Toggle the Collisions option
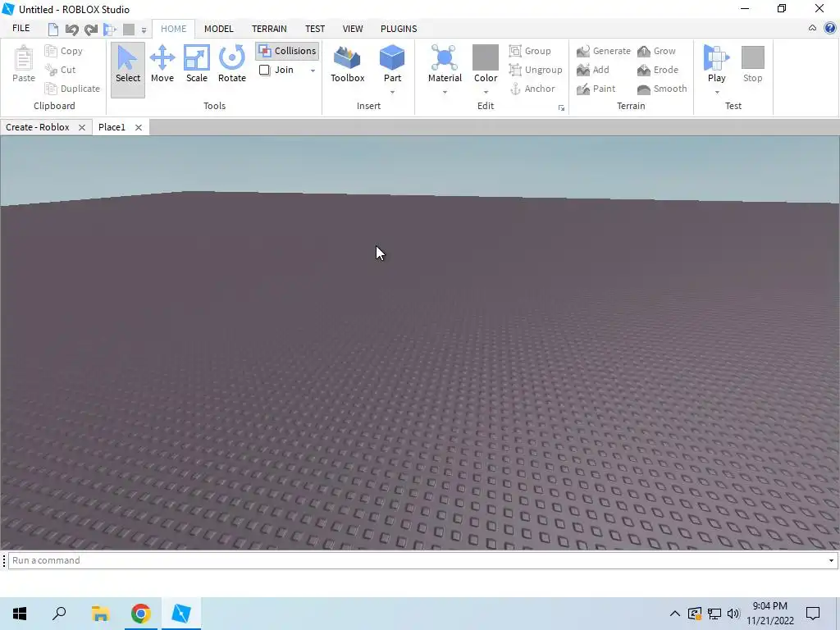This screenshot has height=630, width=840. tap(287, 51)
